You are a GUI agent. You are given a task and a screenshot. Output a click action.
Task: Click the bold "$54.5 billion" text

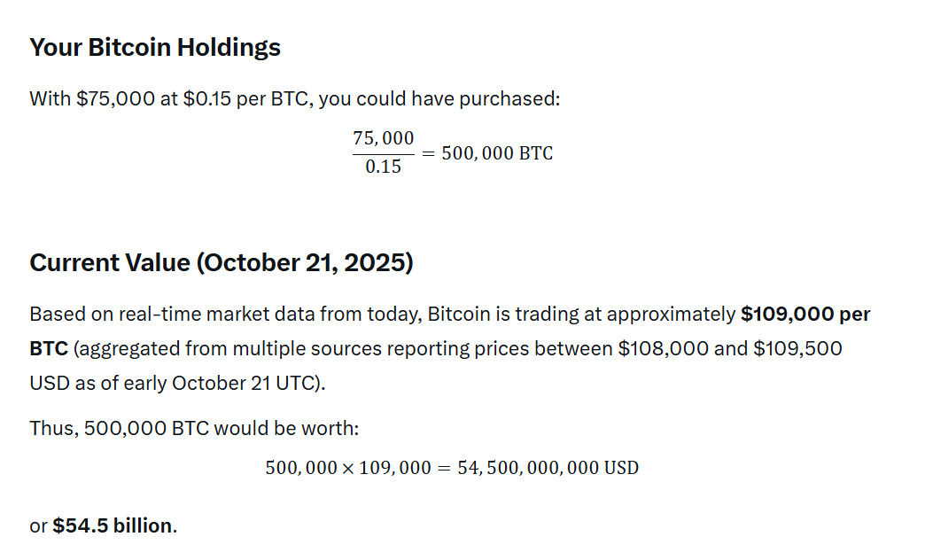coord(113,525)
